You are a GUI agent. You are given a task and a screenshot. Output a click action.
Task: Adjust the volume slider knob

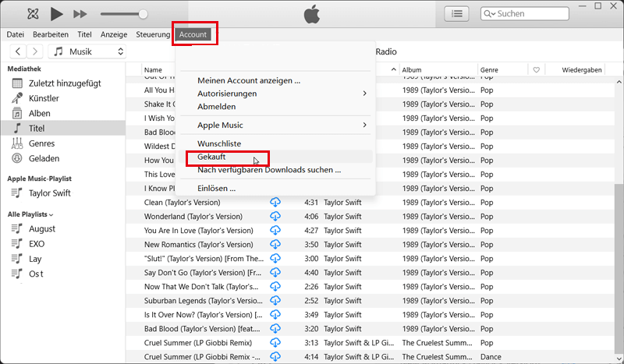coord(143,14)
